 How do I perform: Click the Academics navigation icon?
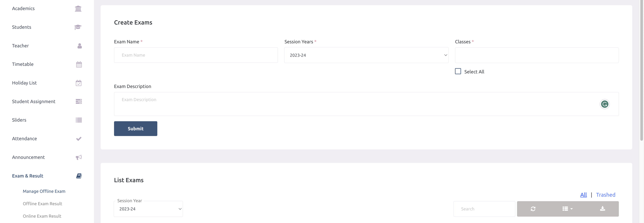coord(78,8)
